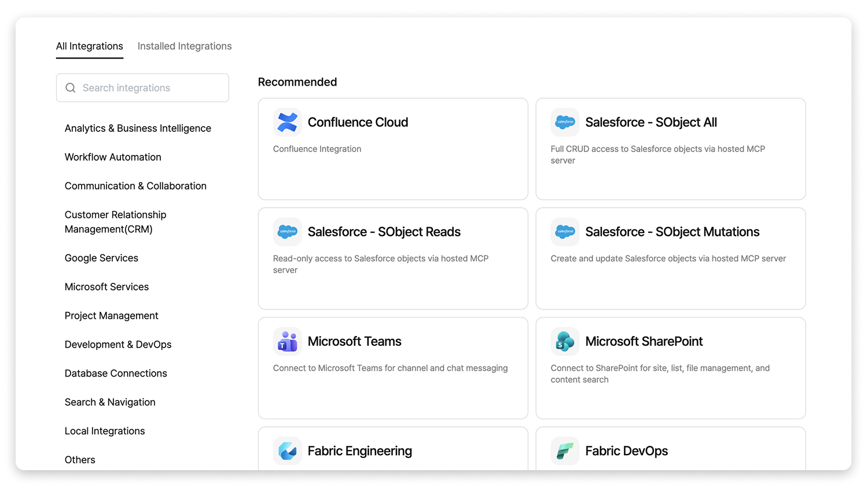
Task: Click the Confluence Cloud logo icon
Action: point(288,122)
